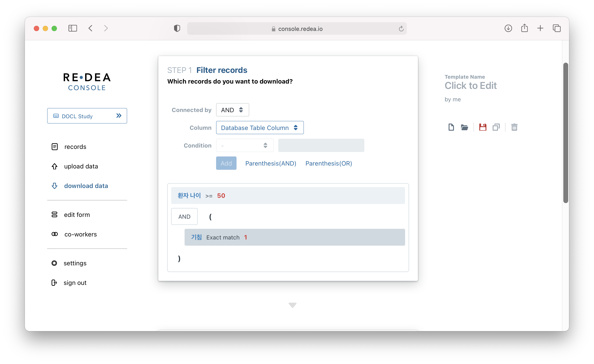Save template with red floppy icon
The height and width of the screenshot is (364, 594).
coord(483,127)
